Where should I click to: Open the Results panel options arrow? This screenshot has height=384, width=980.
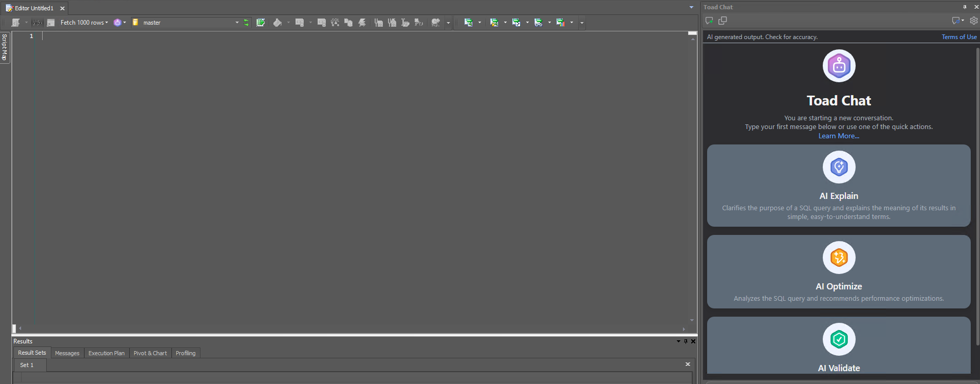tap(678, 341)
